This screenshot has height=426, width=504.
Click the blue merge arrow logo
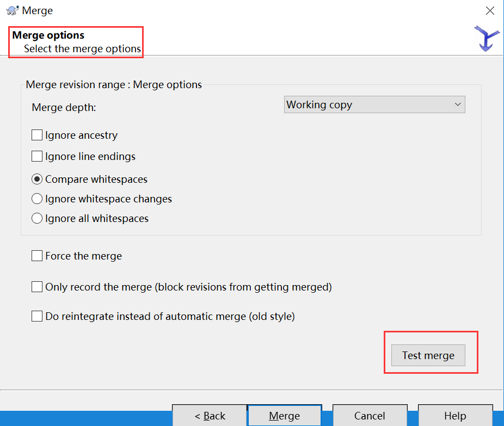pos(487,39)
